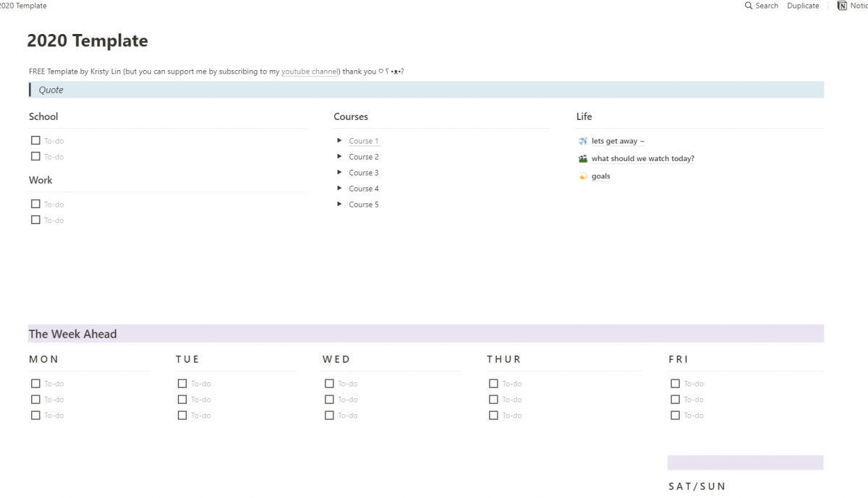Click the FRI column heading

678,359
